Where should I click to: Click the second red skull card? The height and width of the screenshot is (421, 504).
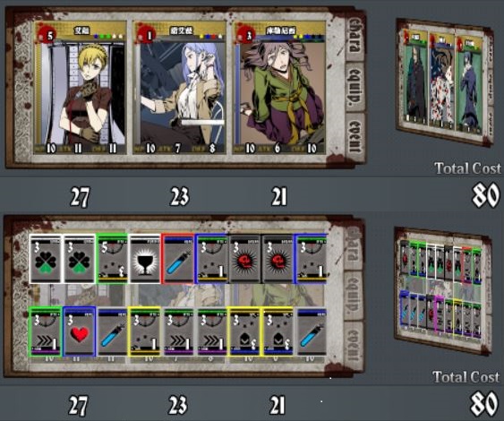coord(278,259)
